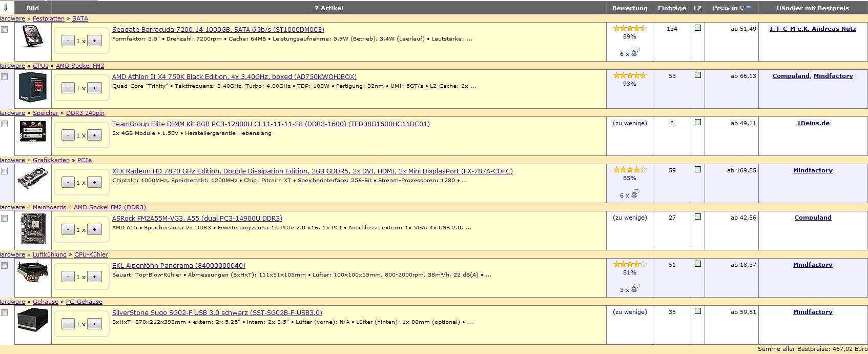Click the green availability square for XFX Radeon
This screenshot has width=868, height=354.
(x=697, y=170)
